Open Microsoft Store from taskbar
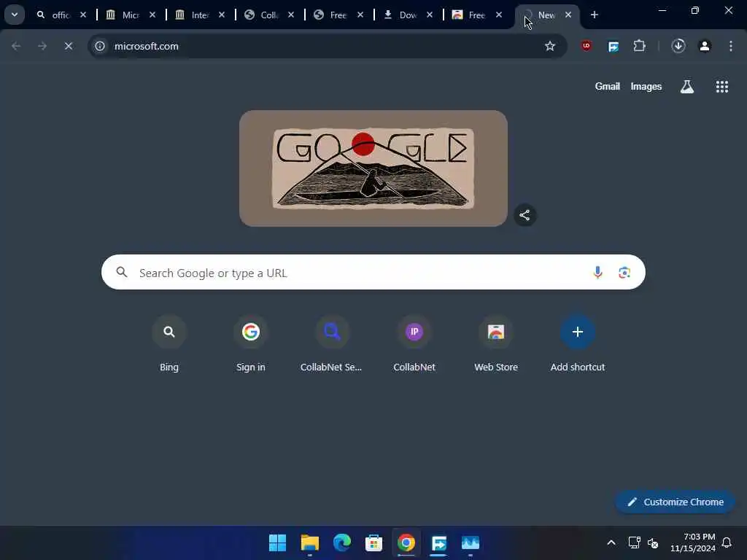 tap(373, 542)
